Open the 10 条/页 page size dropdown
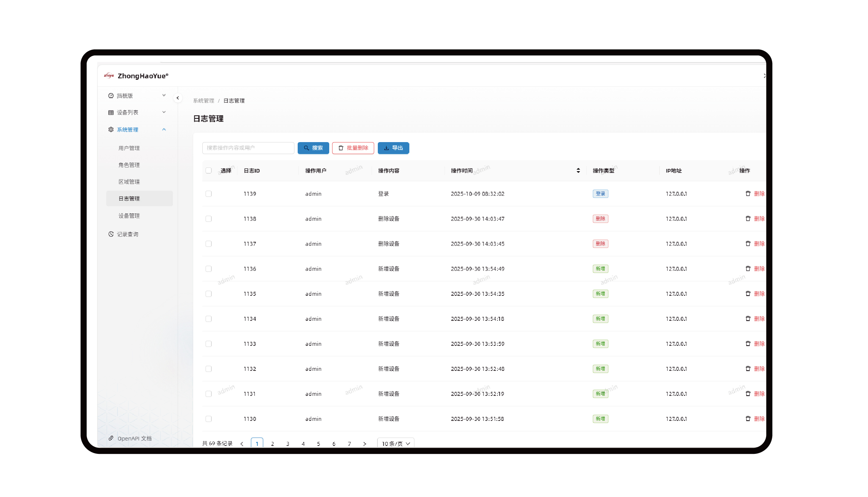This screenshot has width=868, height=497. (396, 444)
